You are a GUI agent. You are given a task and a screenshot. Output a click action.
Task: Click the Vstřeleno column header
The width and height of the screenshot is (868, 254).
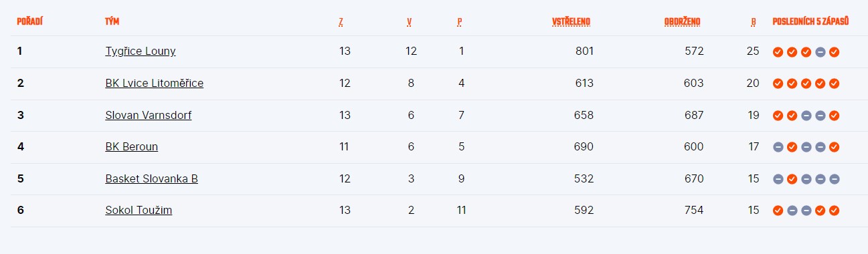point(571,21)
